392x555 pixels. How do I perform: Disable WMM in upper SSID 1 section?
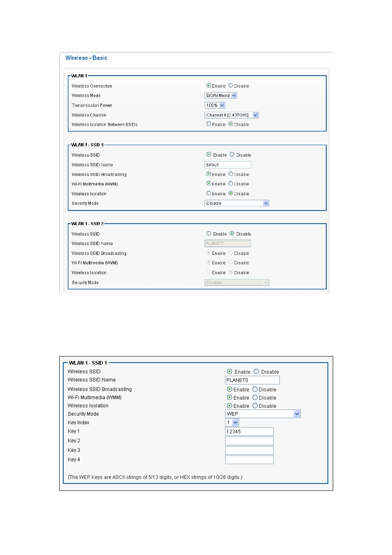231,183
